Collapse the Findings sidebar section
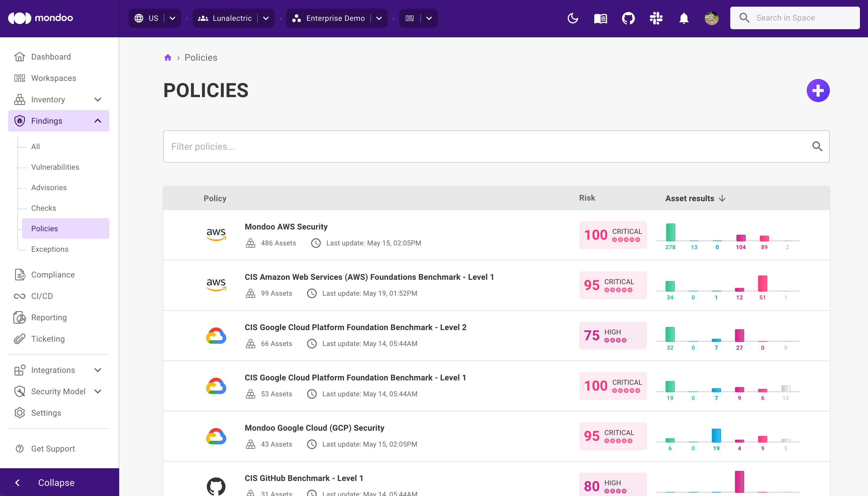Screen dimensions: 868x496 pos(98,121)
